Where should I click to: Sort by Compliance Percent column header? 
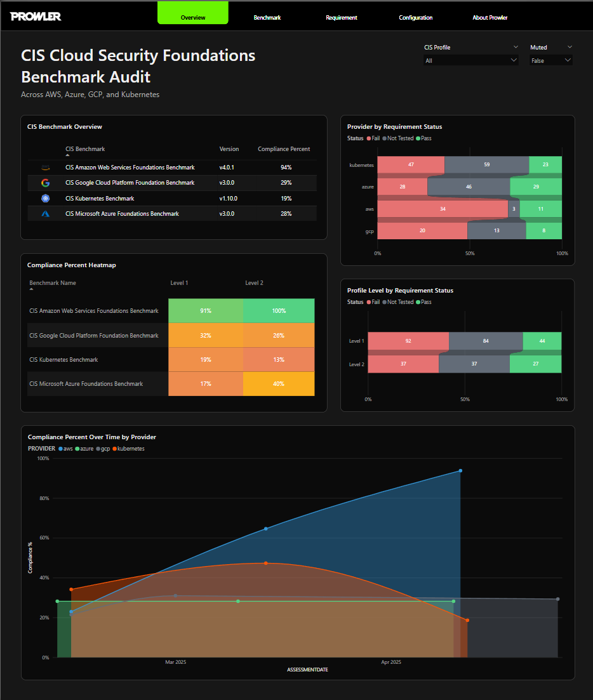click(284, 149)
